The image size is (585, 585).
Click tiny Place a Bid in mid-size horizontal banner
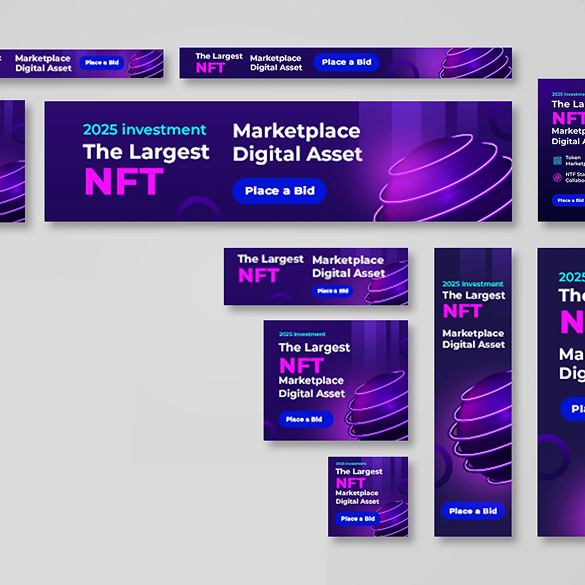(x=332, y=291)
